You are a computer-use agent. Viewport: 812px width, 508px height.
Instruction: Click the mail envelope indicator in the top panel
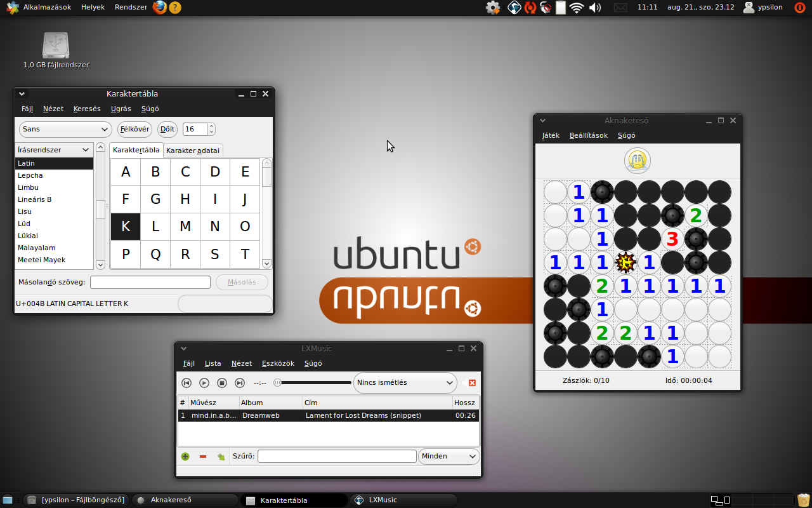click(x=620, y=8)
